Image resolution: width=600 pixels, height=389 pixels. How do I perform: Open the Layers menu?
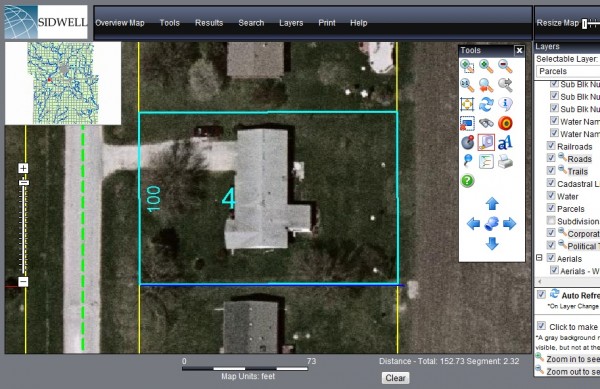click(291, 23)
